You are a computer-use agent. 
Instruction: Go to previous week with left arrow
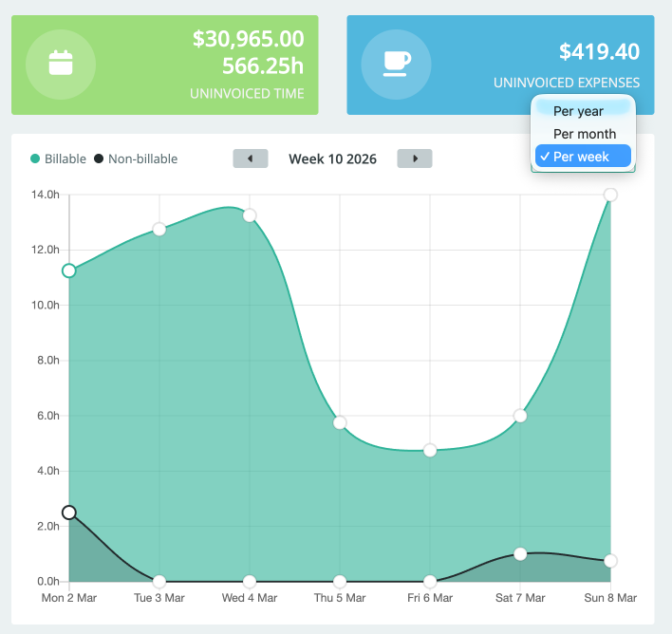pyautogui.click(x=251, y=158)
